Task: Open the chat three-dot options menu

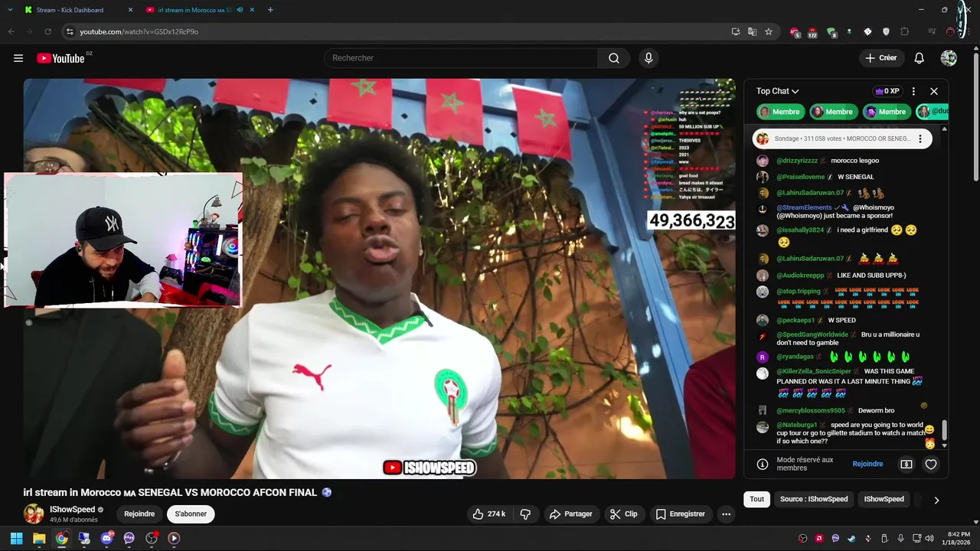Action: pyautogui.click(x=913, y=91)
